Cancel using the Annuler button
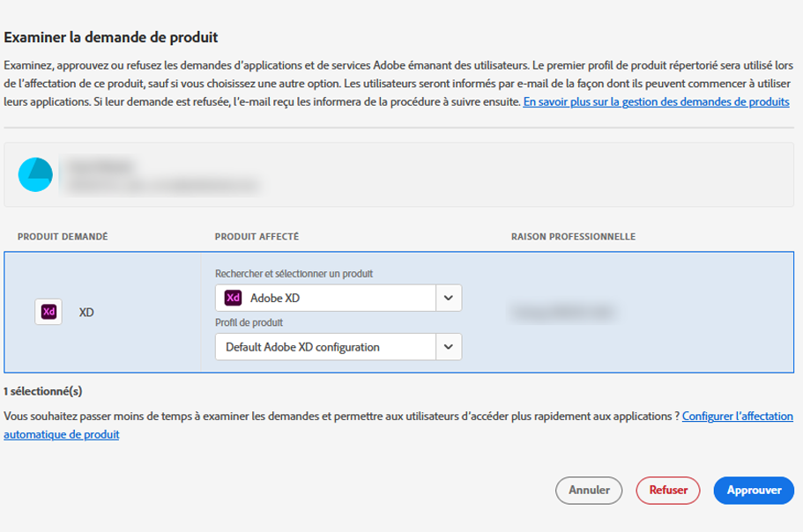This screenshot has width=803, height=532. click(588, 491)
